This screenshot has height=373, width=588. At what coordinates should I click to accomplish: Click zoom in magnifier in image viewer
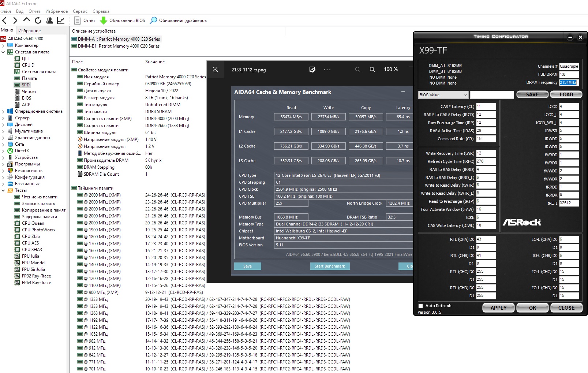point(372,70)
